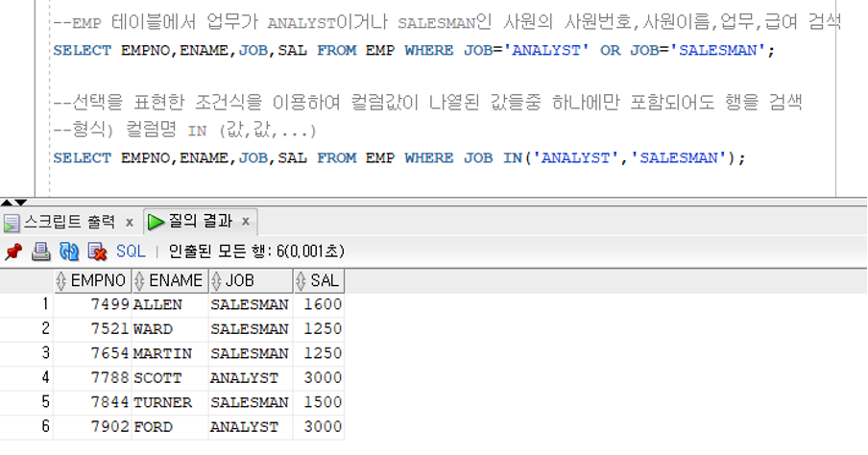
Task: Click the EMPNO value 7788
Action: (x=92, y=378)
